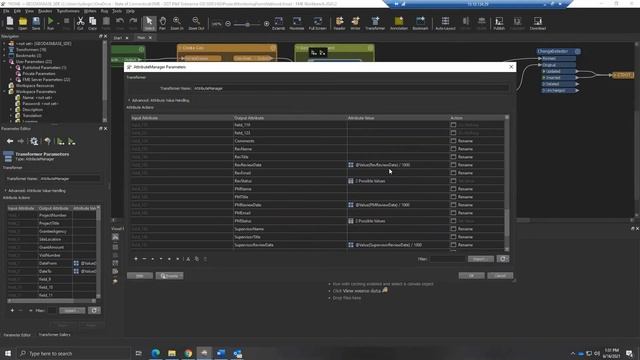Screen dimensions: 640x360
Task: Click the Zoom Extents toolbar icon
Action: 278,23
